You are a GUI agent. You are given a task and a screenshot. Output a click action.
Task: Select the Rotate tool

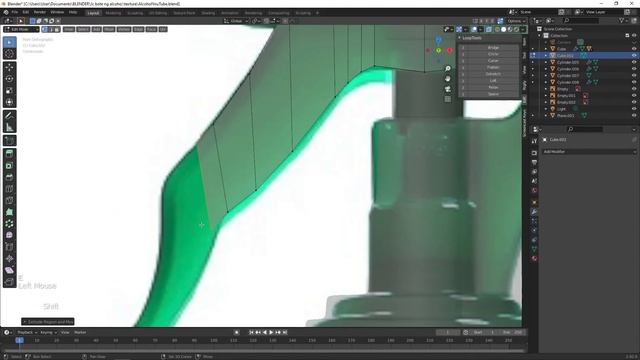(9, 79)
